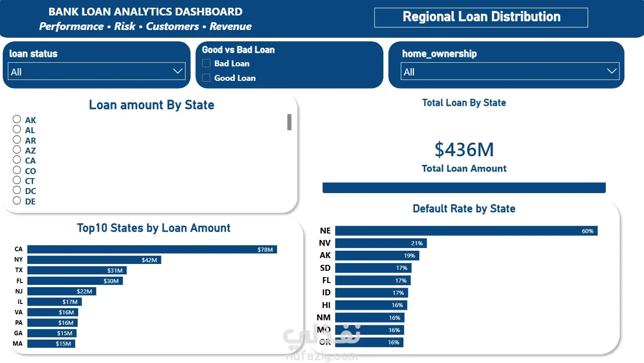Select the CO state radio button

click(17, 170)
